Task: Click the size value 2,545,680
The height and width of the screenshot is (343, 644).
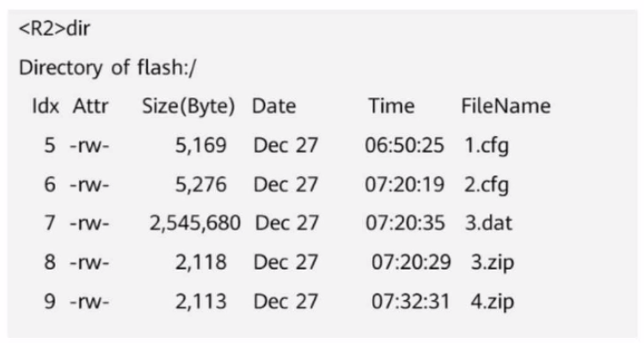Action: click(194, 224)
